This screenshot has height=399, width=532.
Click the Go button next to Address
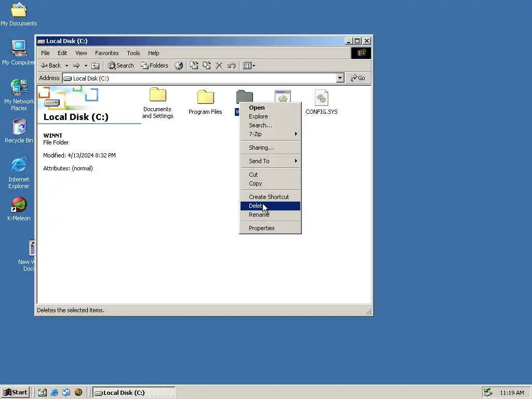coord(358,78)
